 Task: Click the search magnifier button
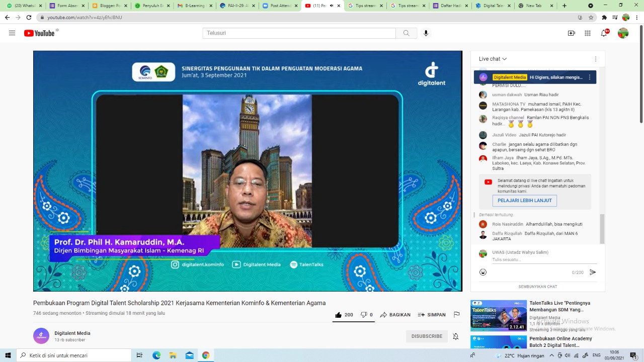pos(406,33)
